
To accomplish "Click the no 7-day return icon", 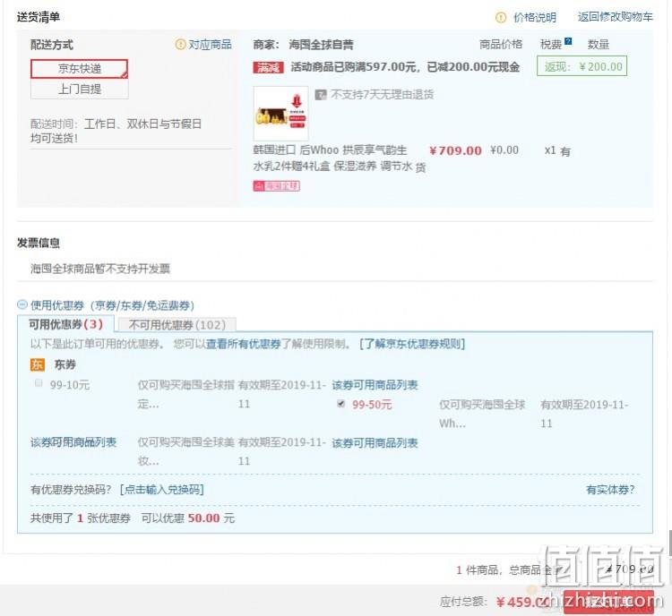I will (x=321, y=94).
